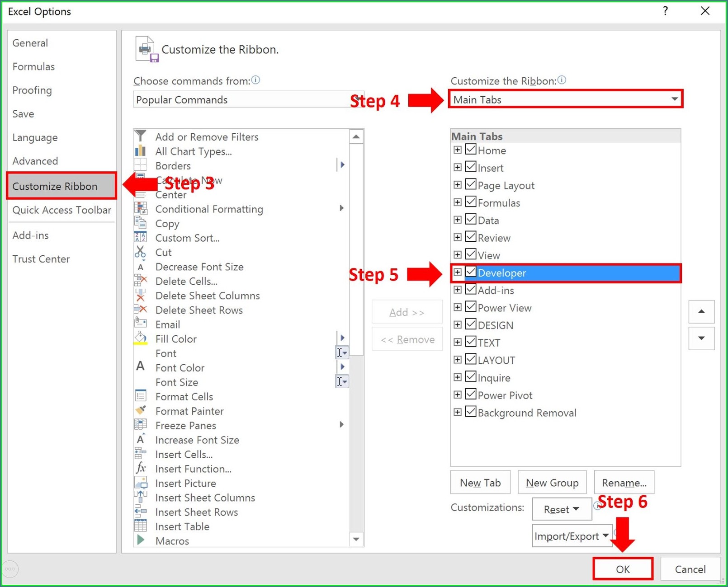Click the Insert Table grid icon
This screenshot has height=587, width=728.
pos(141,526)
